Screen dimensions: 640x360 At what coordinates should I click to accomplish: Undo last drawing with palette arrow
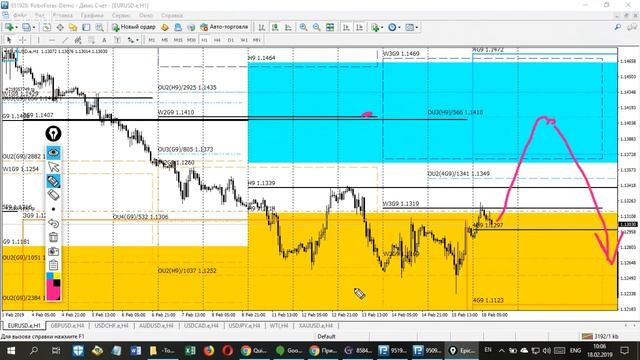pos(53,223)
